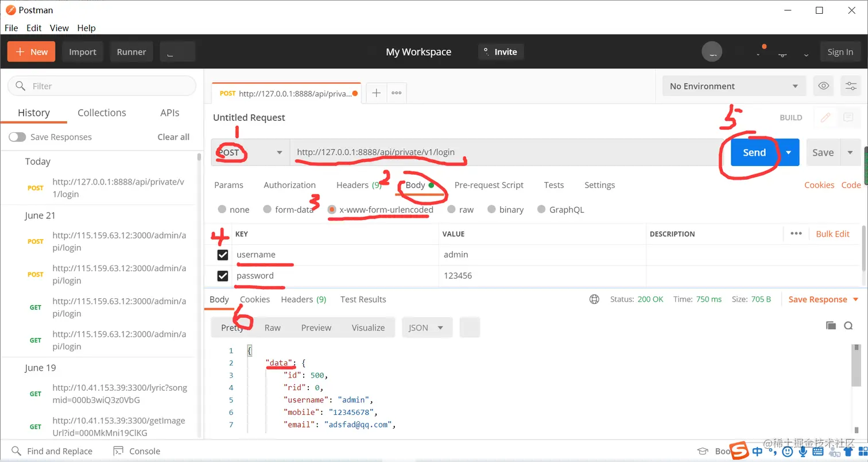Add a new request tab with plus
Viewport: 868px width, 462px height.
coord(377,93)
